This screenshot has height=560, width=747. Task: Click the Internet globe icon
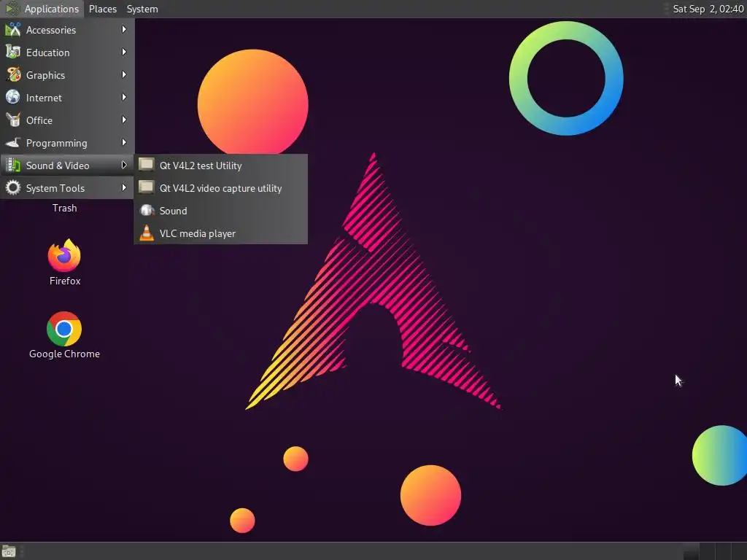13,97
